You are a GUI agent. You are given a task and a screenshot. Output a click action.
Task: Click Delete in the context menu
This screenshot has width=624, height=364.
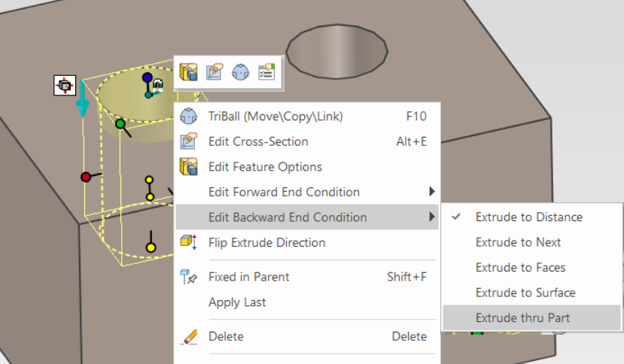click(x=226, y=336)
